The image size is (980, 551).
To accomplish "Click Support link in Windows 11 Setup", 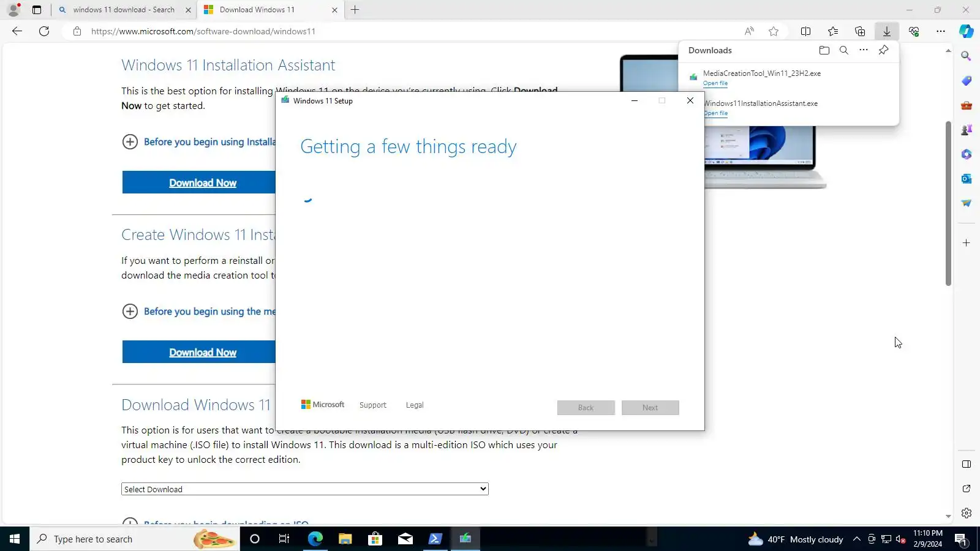I will pos(373,405).
